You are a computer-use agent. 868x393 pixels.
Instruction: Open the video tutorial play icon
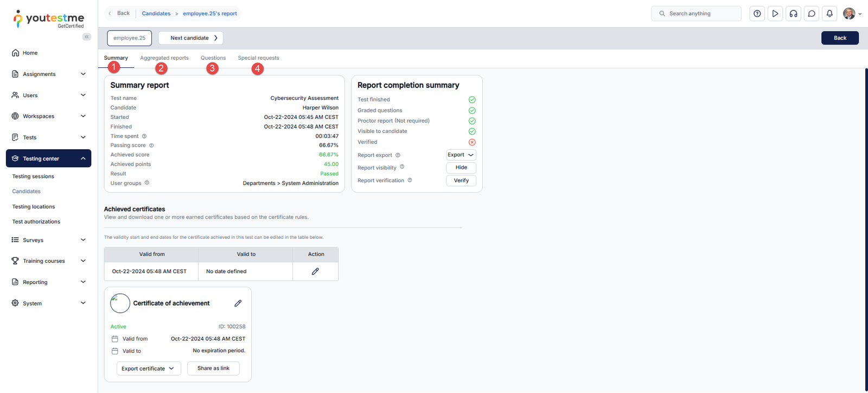(775, 14)
